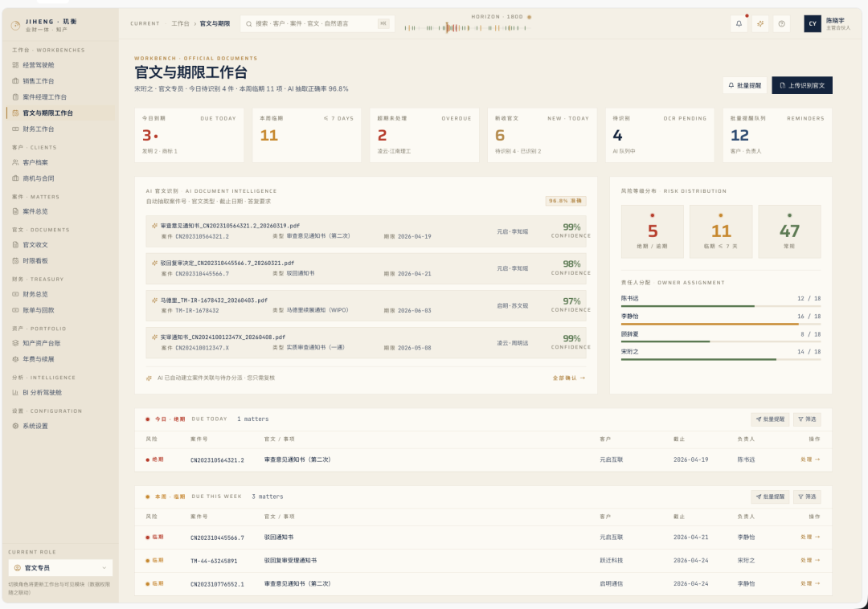The width and height of the screenshot is (868, 609).
Task: Open the 驳回复审决定 pdf document row
Action: 366,268
